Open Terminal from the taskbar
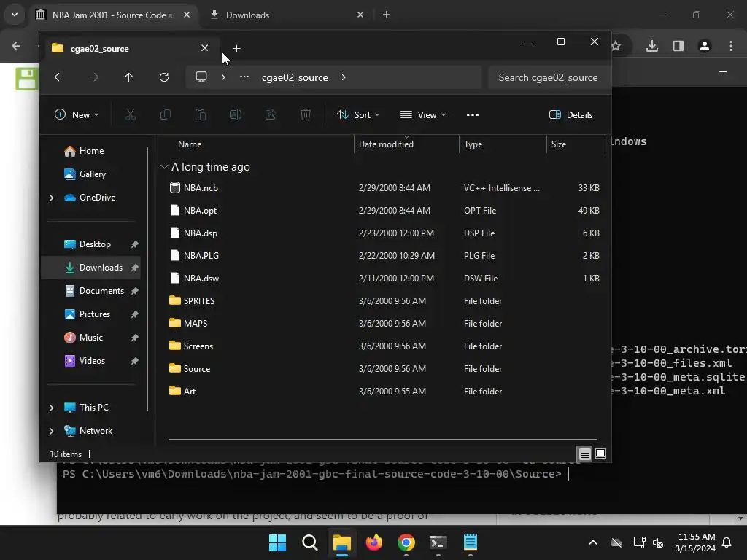The height and width of the screenshot is (560, 747). tap(438, 542)
